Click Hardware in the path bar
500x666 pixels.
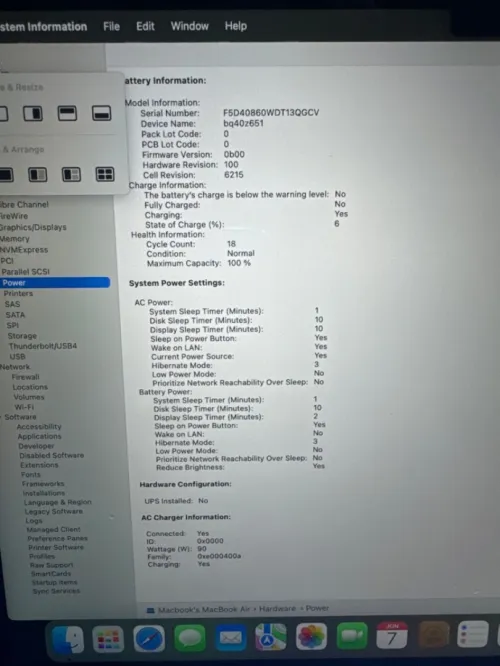tap(277, 609)
